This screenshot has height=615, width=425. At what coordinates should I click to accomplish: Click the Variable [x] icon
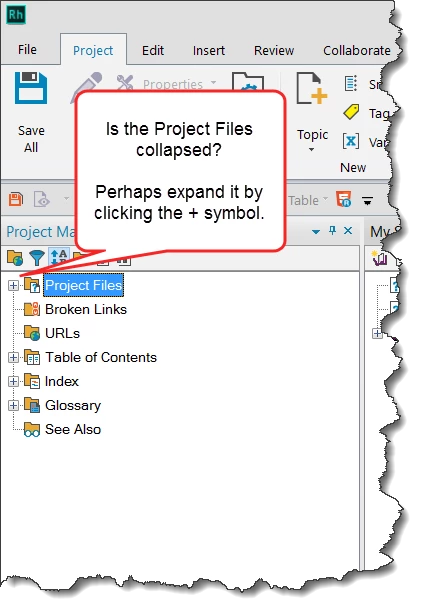[x=351, y=141]
